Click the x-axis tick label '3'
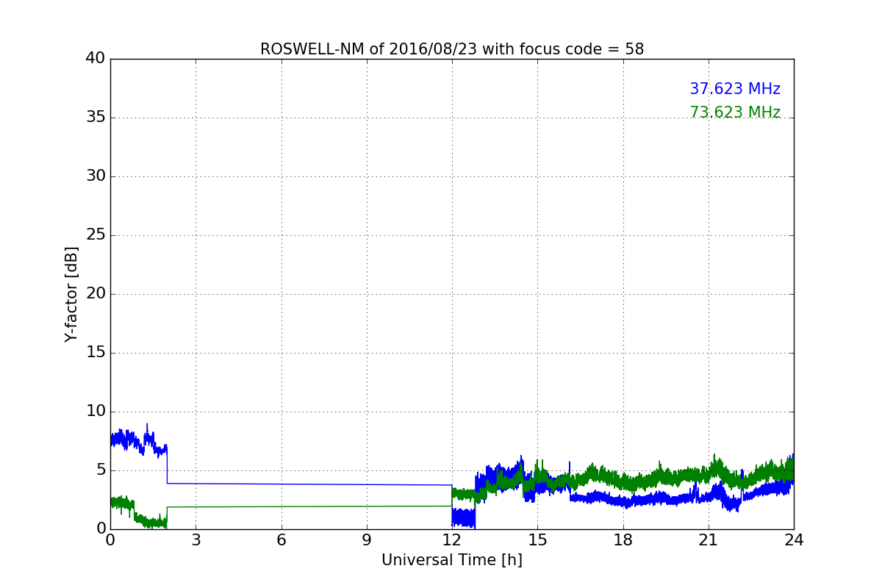Screen dimensions: 882x588 coord(196,540)
